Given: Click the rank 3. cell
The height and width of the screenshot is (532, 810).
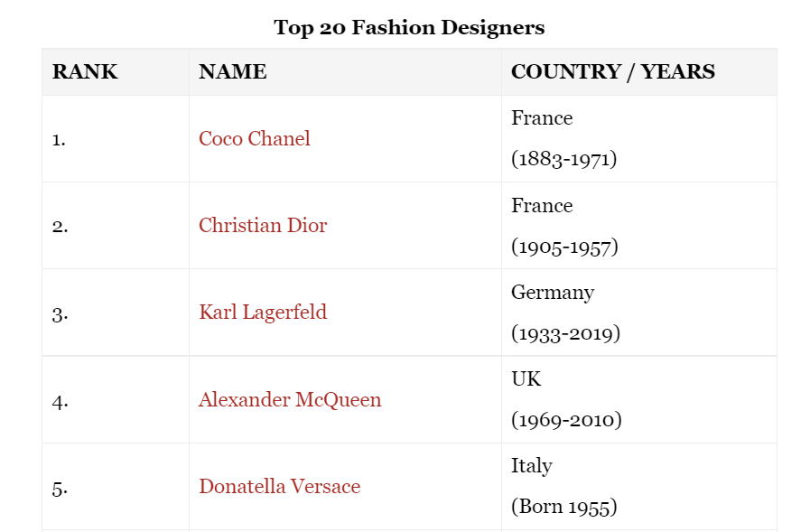Looking at the screenshot, I should 60,313.
